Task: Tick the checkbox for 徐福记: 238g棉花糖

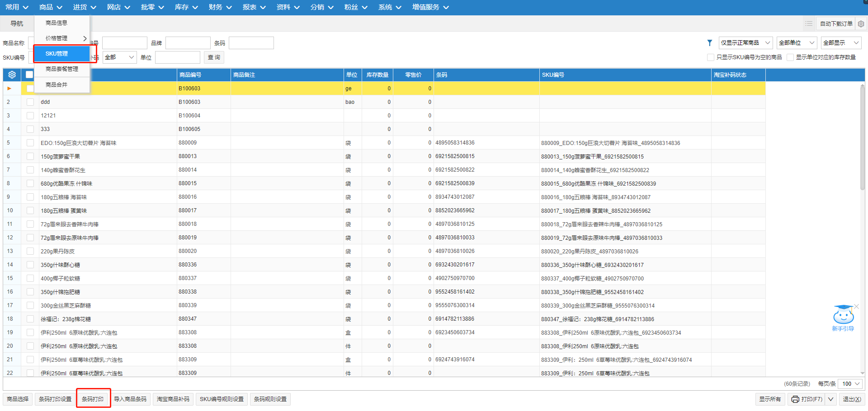Action: click(30, 319)
